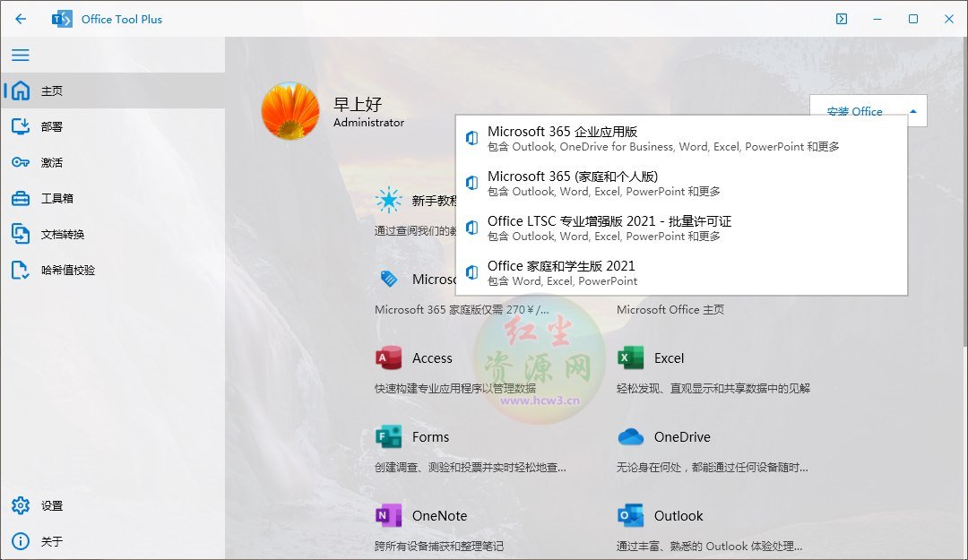
Task: Click the Administrator flower avatar
Action: 290,111
